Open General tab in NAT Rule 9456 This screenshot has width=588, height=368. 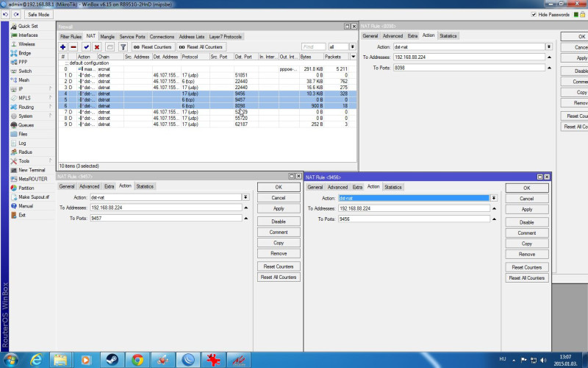(x=315, y=187)
